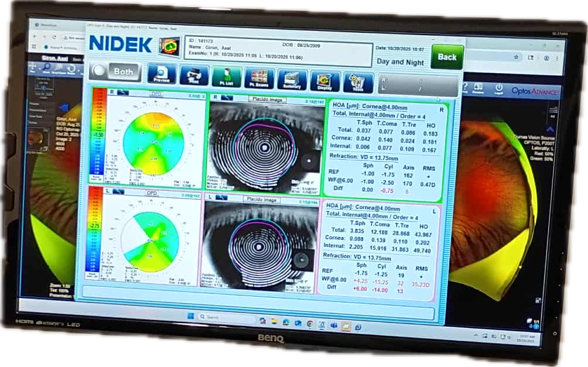588x367 pixels.
Task: Click Placido Image label on left eye panel
Action: click(262, 200)
